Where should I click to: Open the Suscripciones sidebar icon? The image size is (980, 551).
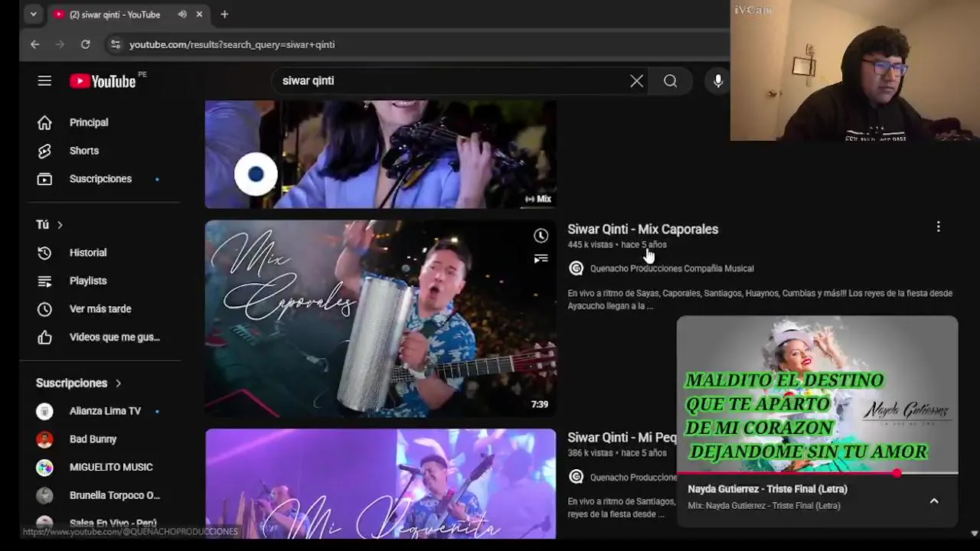(x=44, y=179)
